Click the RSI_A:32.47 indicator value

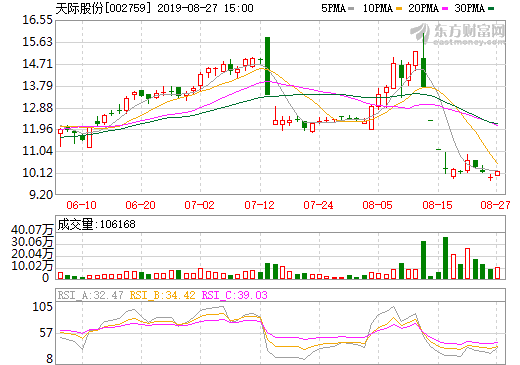[x=90, y=295]
